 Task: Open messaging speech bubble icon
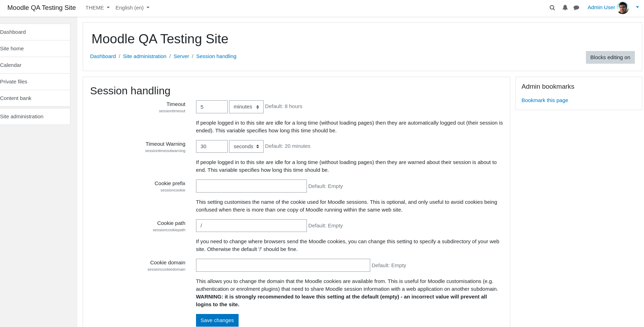pyautogui.click(x=576, y=8)
